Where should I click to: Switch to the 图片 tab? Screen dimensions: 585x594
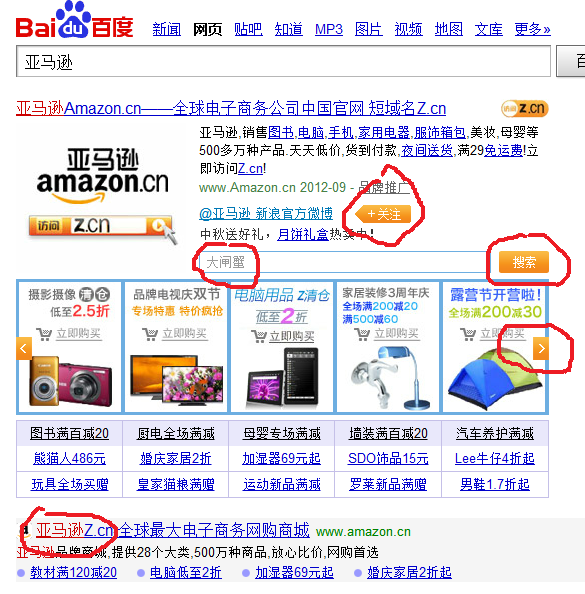tap(368, 29)
